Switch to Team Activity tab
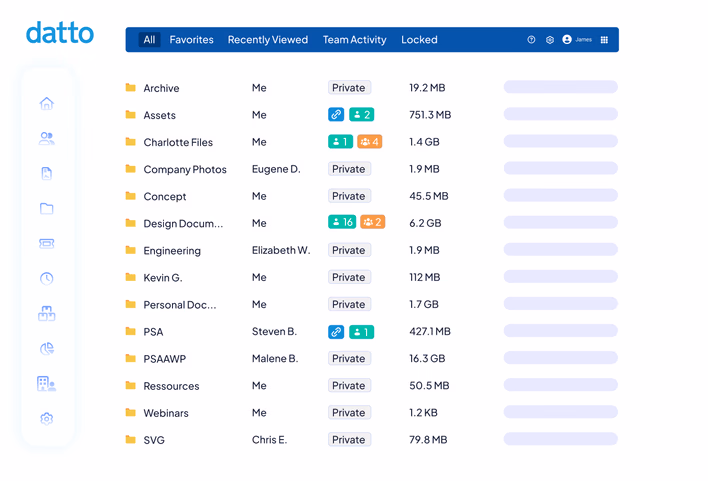Screen dimensions: 708x481 pyautogui.click(x=354, y=40)
